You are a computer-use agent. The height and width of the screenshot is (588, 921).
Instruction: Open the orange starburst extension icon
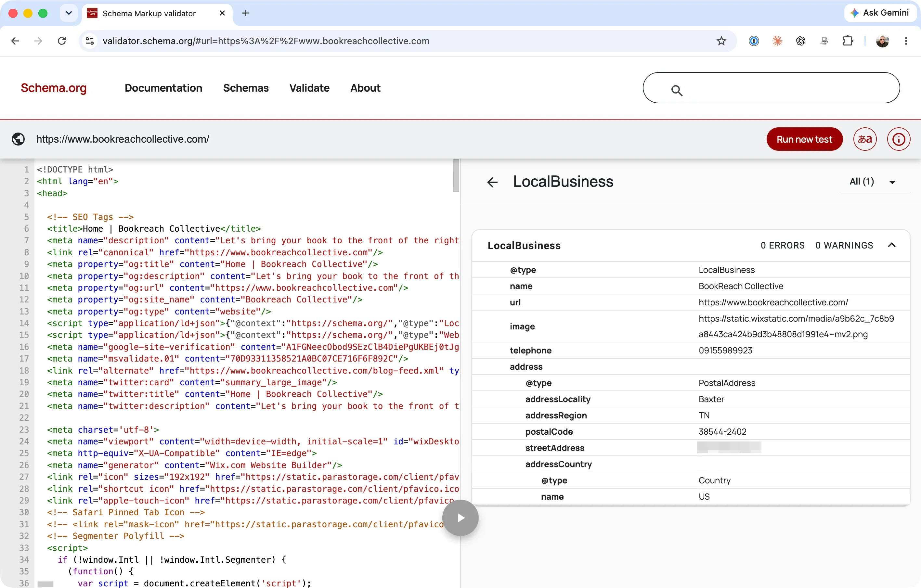click(x=777, y=41)
